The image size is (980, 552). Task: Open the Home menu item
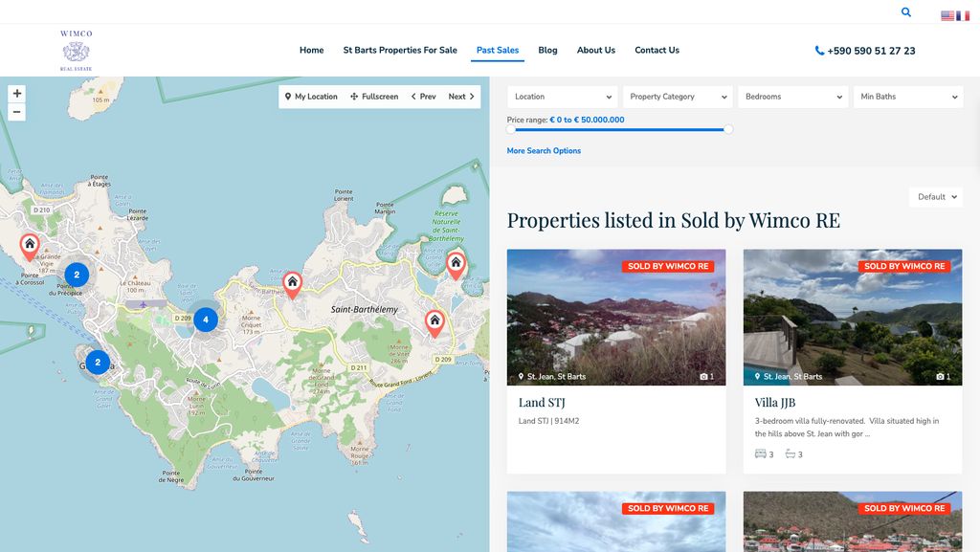(311, 50)
